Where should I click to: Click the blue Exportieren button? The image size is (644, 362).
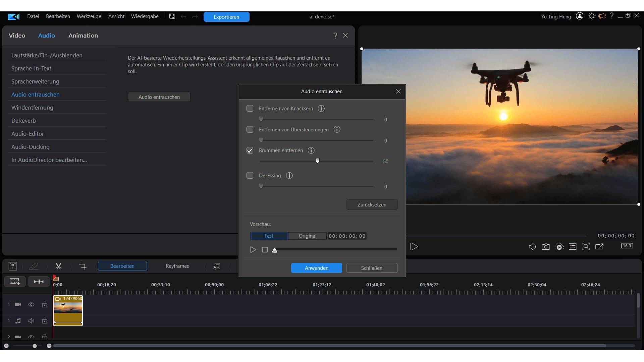click(226, 17)
